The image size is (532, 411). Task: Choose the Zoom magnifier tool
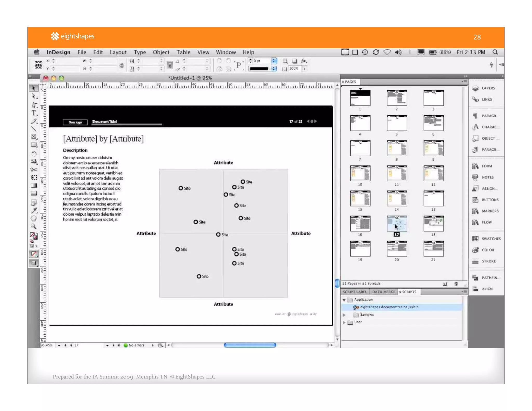(x=34, y=226)
